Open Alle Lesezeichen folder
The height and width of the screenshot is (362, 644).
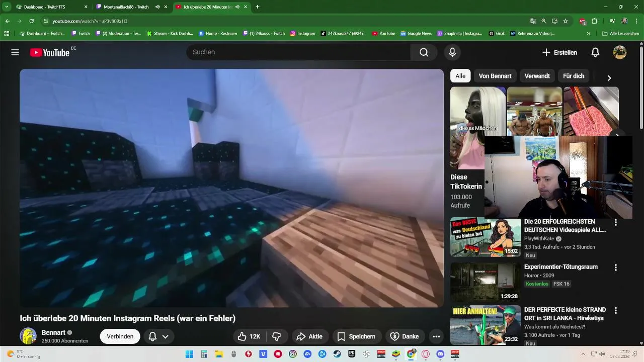coord(620,34)
